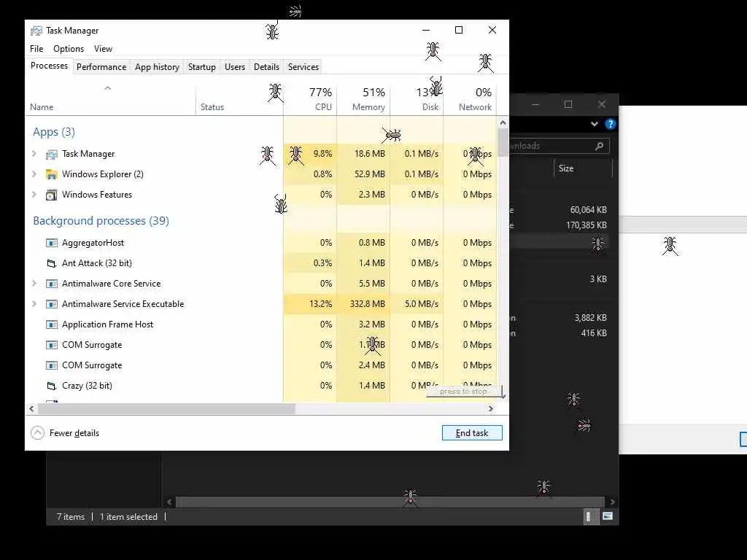Sort by the Disk column header

tap(417, 99)
